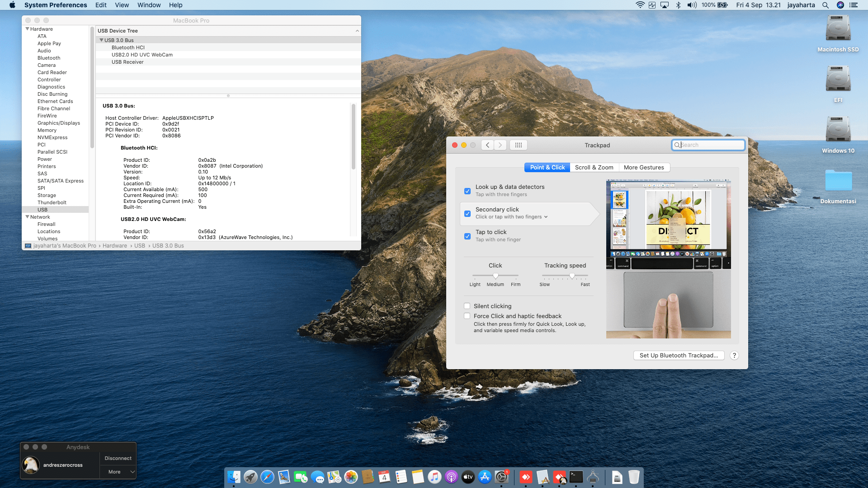
Task: Open Spotlight search in menu bar
Action: (x=826, y=5)
